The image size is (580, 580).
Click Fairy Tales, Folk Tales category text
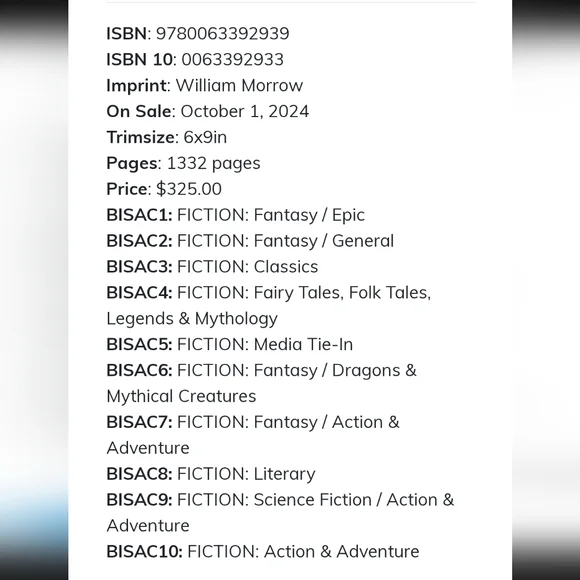(342, 293)
